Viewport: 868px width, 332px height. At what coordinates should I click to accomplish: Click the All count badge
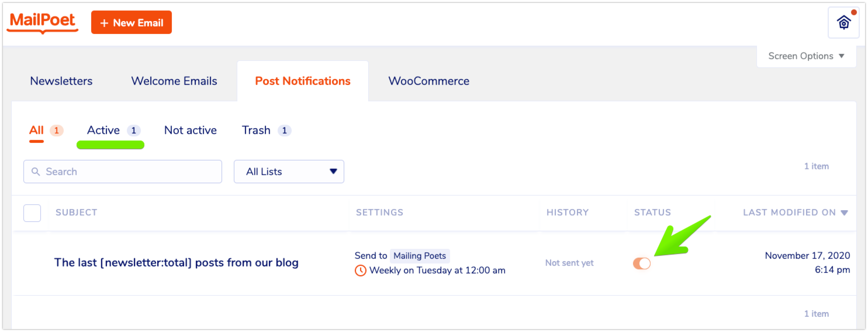(x=56, y=131)
